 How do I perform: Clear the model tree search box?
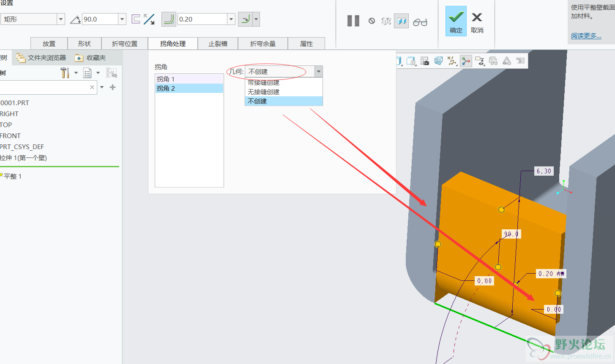click(92, 87)
